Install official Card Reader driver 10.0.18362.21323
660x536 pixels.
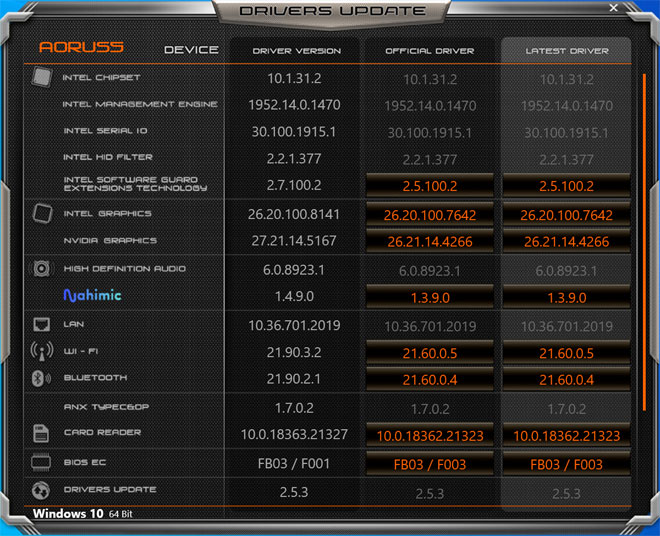pyautogui.click(x=430, y=435)
